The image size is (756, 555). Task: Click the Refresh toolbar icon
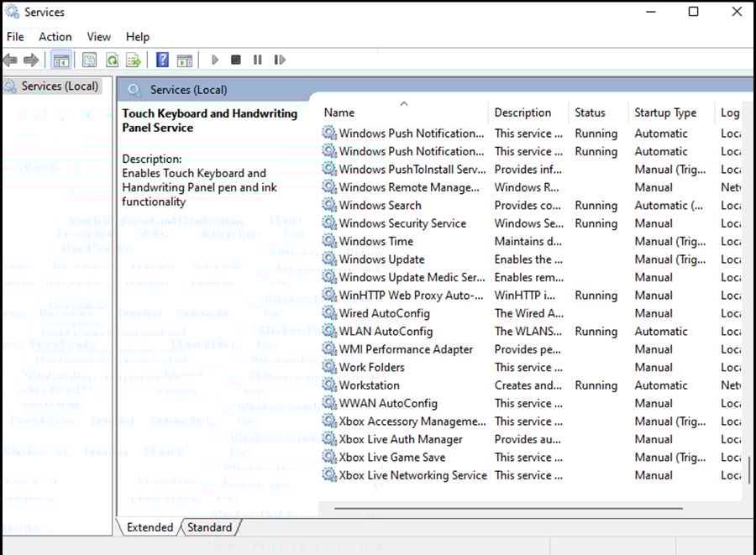112,60
